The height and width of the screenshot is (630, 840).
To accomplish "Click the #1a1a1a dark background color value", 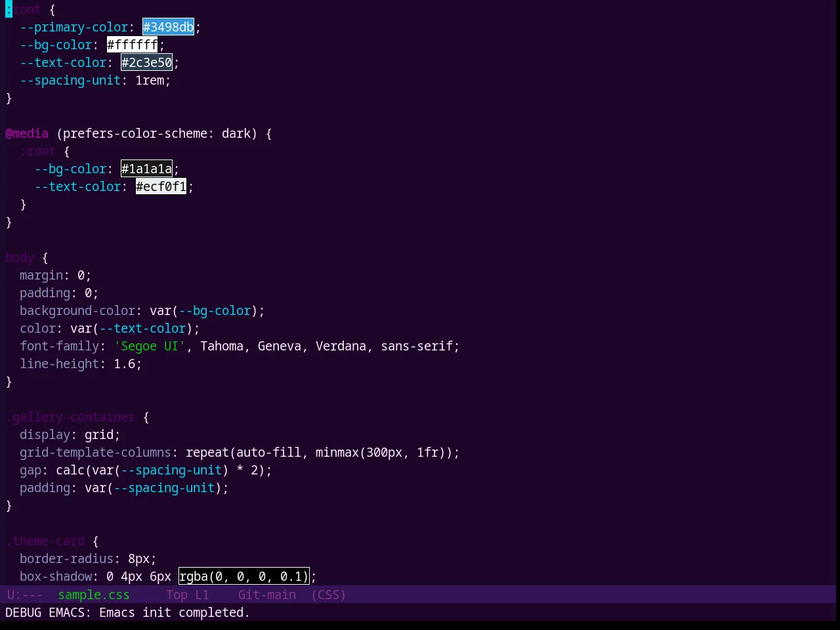I will pos(147,169).
